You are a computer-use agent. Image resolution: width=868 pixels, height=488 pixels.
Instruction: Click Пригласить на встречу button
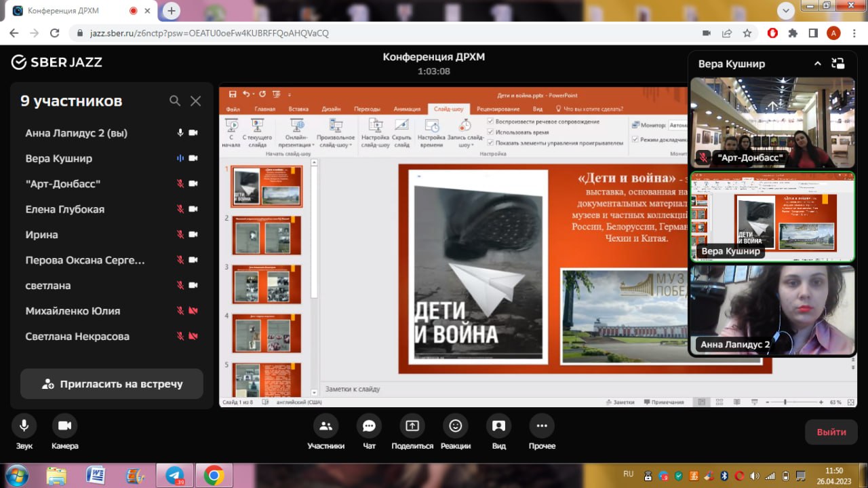112,383
